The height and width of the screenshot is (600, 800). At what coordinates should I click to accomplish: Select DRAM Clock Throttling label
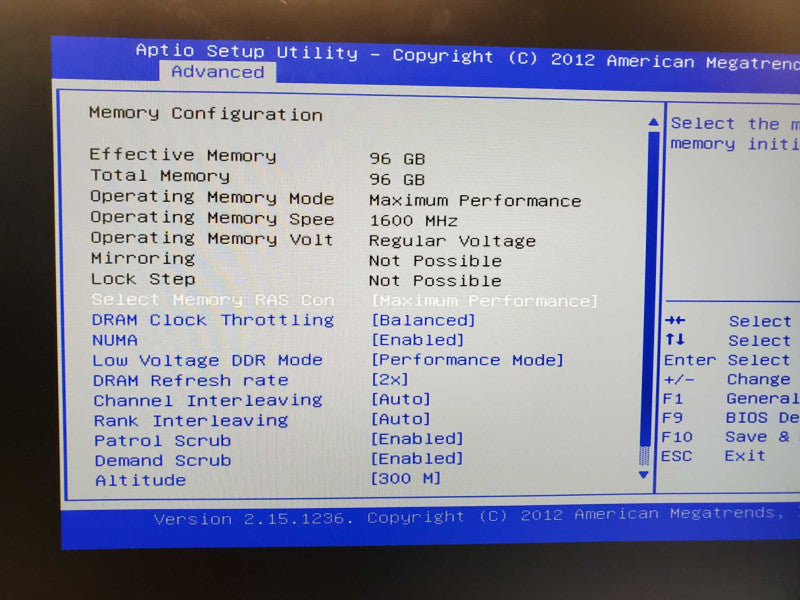coord(213,320)
